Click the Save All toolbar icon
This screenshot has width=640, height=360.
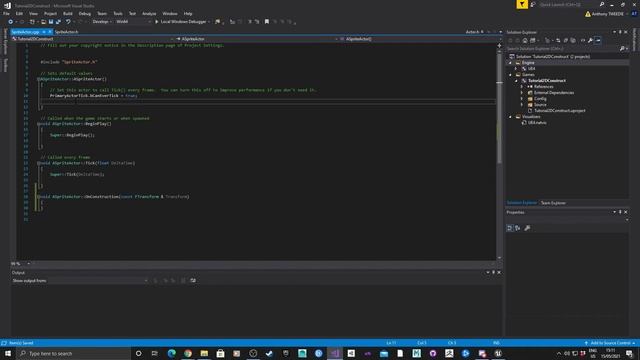pos(58,22)
